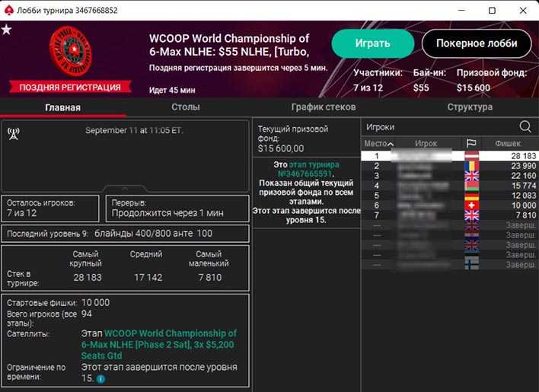Sort players by Фишек column header
Screen dimensions: 539x392
click(508, 143)
